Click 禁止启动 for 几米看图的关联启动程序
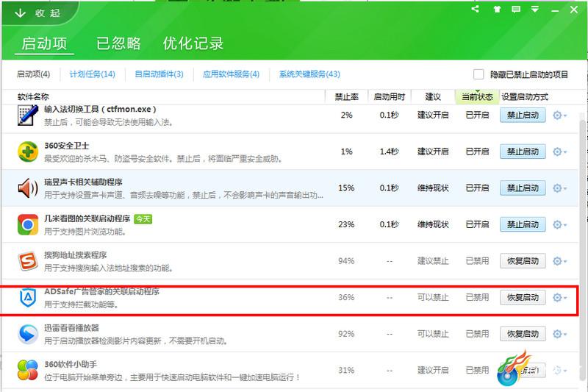The height and width of the screenshot is (392, 588). [x=523, y=224]
